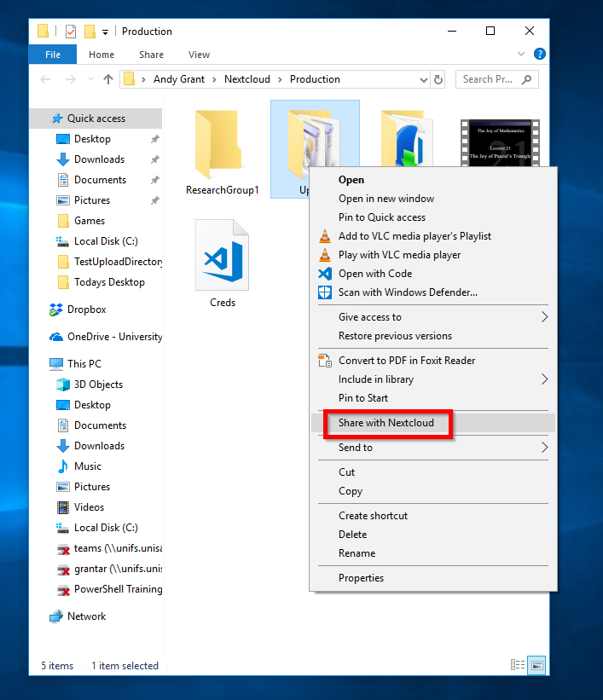Click Dropbox in the navigation pane

[86, 310]
